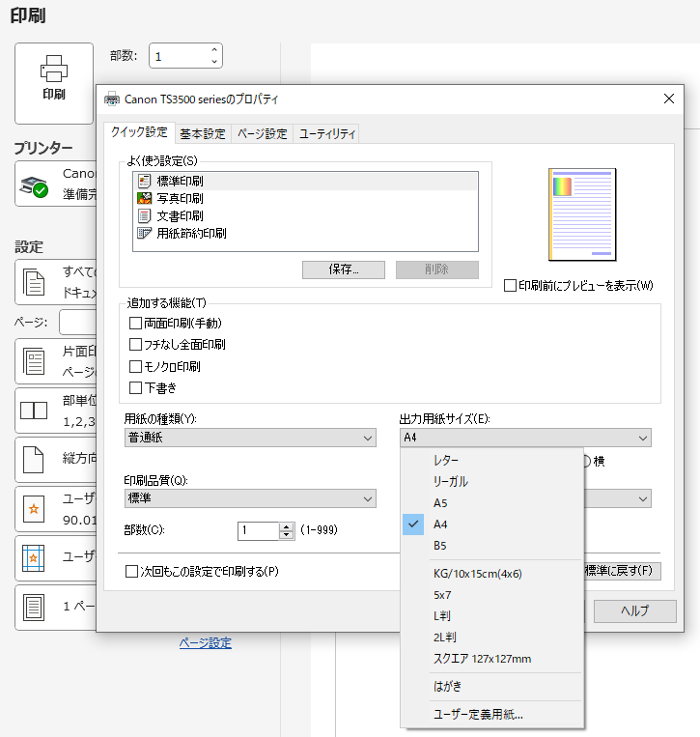
Task: Enable モノクロ印刷 checkbox
Action: click(135, 366)
